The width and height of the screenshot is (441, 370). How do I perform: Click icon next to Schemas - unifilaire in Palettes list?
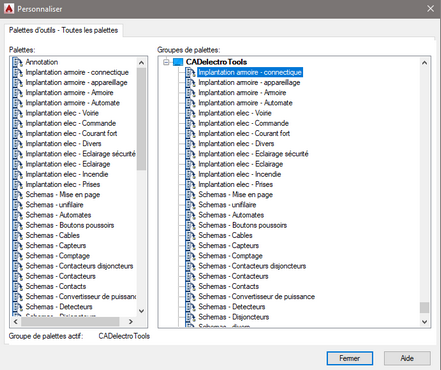[17, 205]
